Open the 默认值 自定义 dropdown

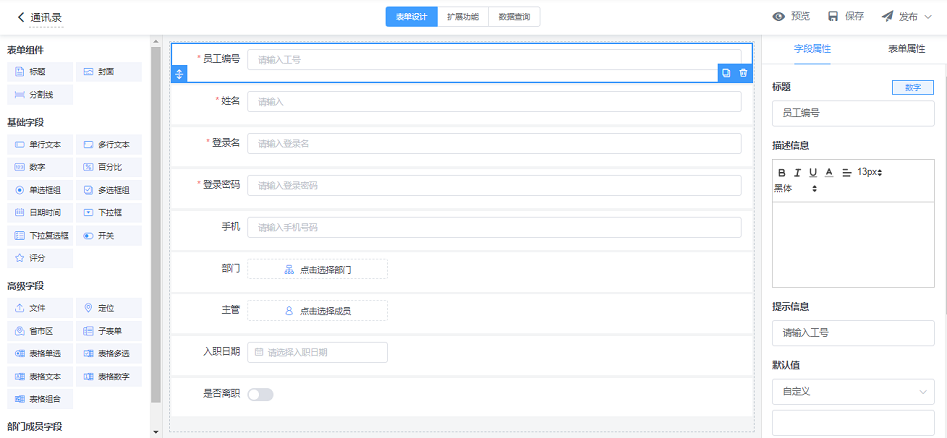pos(853,392)
